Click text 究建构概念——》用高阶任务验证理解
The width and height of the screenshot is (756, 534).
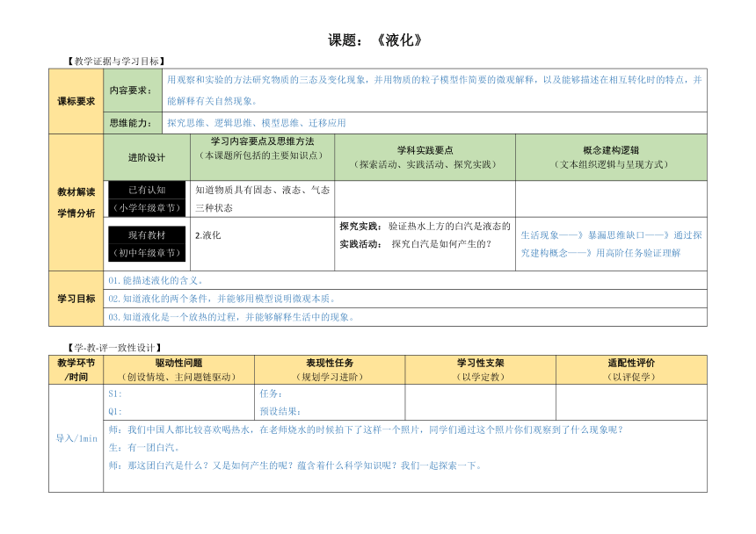[600, 253]
